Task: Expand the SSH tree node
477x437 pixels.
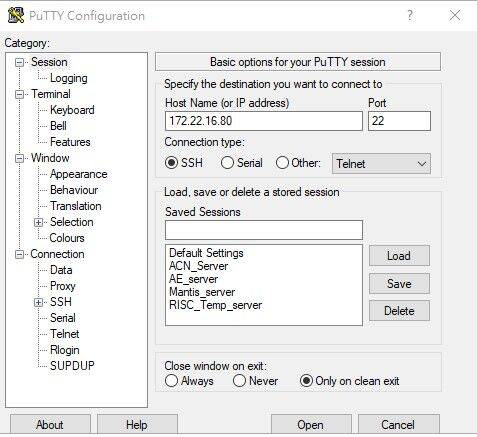Action: click(39, 302)
